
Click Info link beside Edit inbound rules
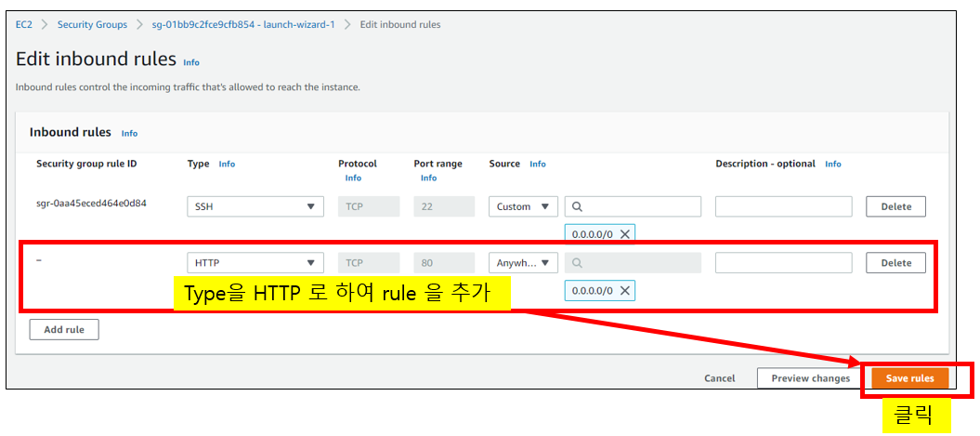pyautogui.click(x=191, y=62)
